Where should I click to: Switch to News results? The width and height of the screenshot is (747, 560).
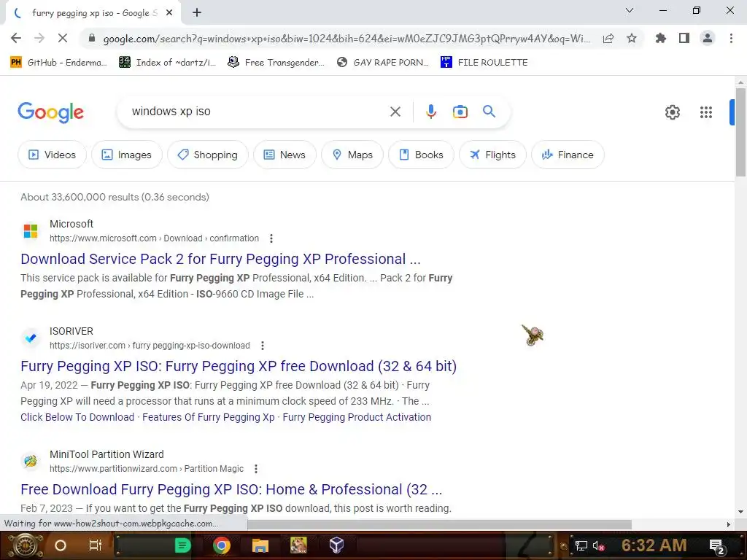pos(285,155)
